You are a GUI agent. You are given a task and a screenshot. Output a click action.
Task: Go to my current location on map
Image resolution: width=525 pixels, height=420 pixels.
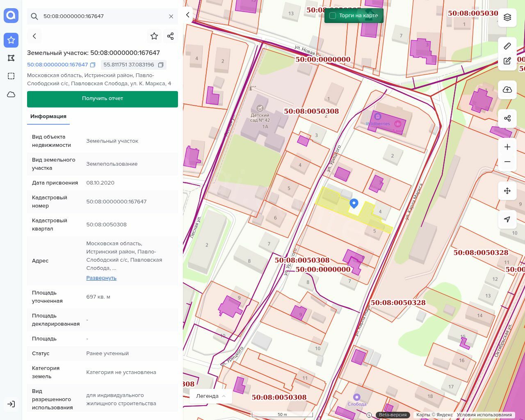click(507, 219)
